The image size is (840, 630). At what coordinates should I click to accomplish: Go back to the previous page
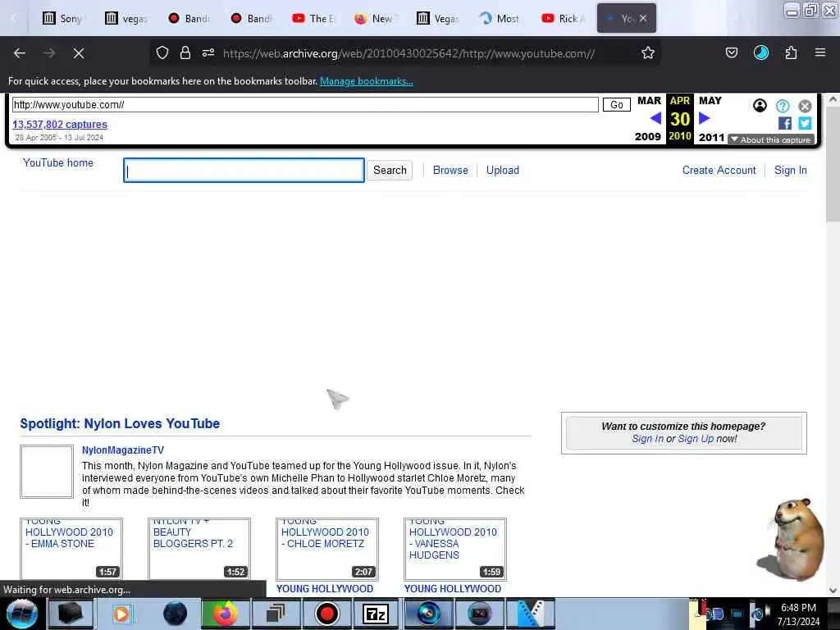(20, 53)
